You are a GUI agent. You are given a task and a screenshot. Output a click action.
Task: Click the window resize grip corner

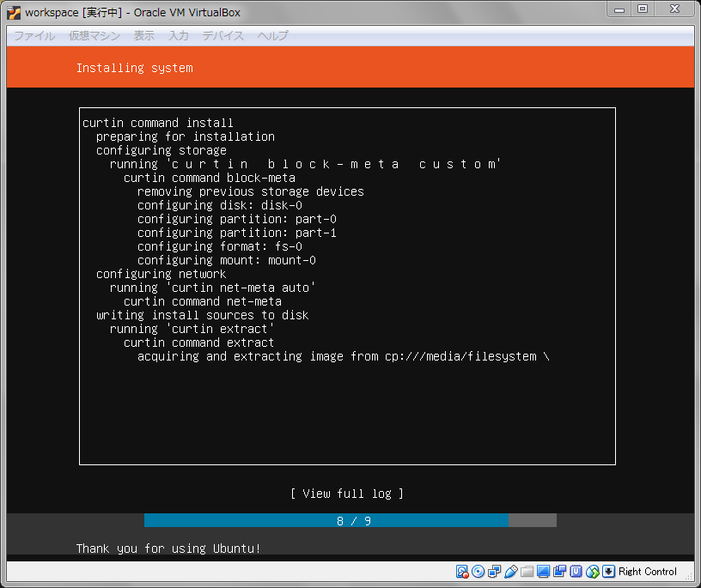(x=689, y=576)
